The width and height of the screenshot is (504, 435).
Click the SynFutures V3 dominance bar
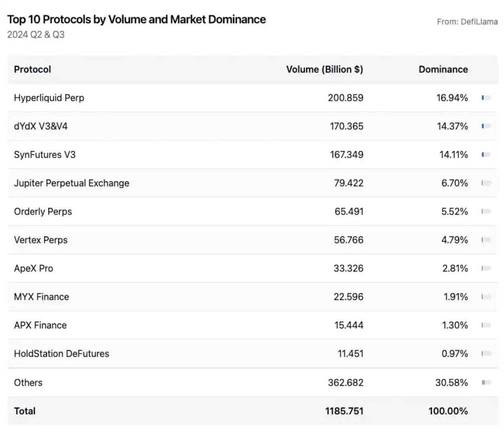pos(486,155)
